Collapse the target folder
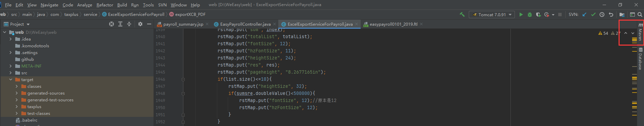This screenshot has width=644, height=126. coord(11,79)
